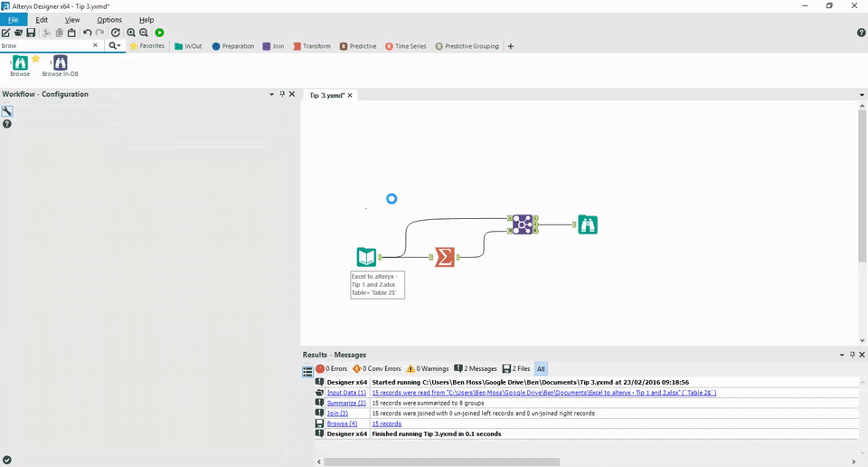Open the Options menu
The width and height of the screenshot is (868, 467).
[109, 20]
